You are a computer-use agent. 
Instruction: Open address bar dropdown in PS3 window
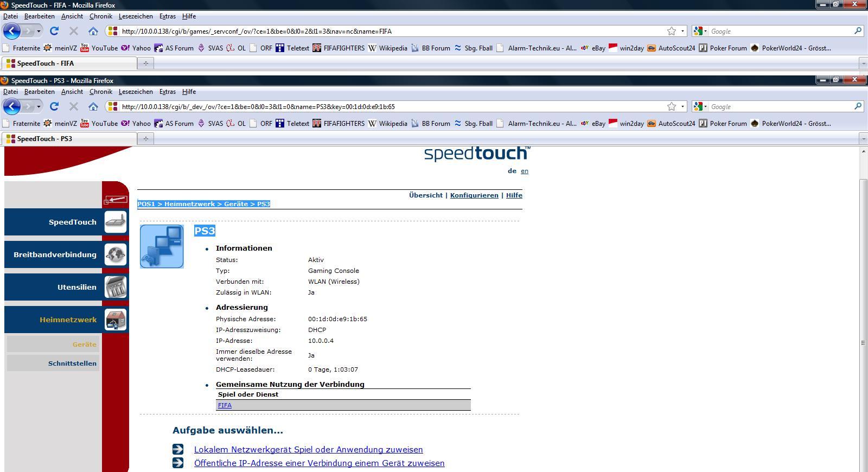click(682, 107)
